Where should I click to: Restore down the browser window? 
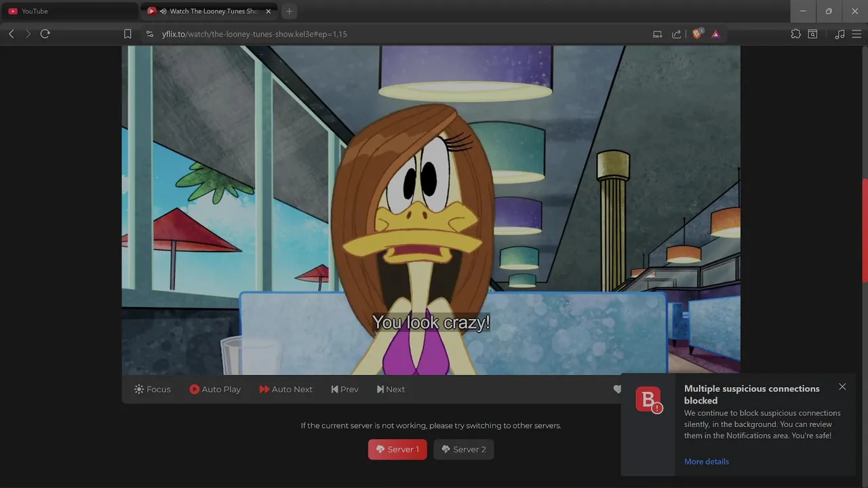pos(829,11)
